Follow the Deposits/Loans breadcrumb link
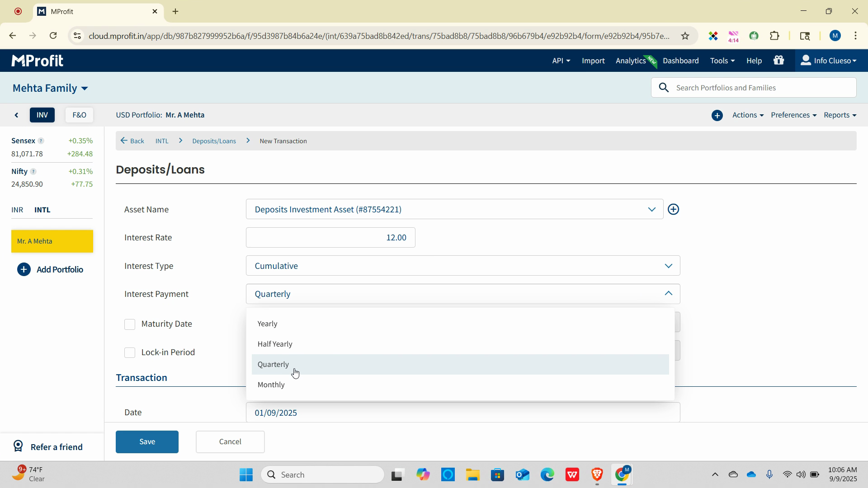The image size is (868, 488). pos(214,141)
